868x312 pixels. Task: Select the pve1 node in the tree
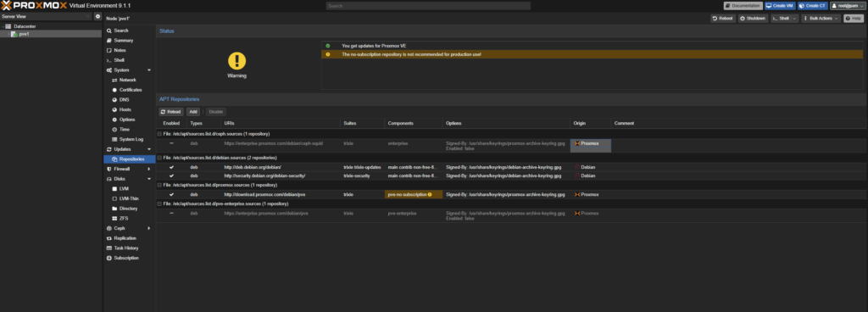click(x=24, y=34)
